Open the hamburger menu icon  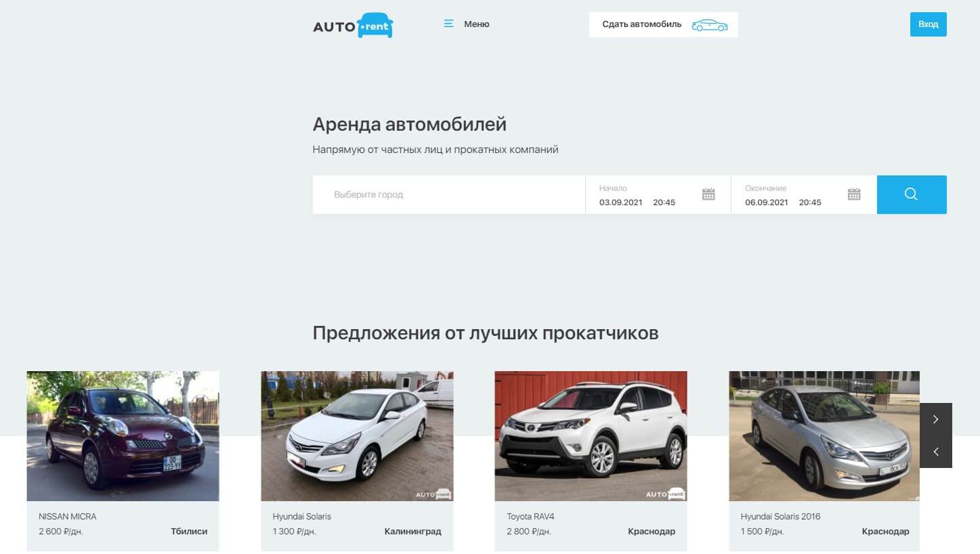[x=448, y=24]
